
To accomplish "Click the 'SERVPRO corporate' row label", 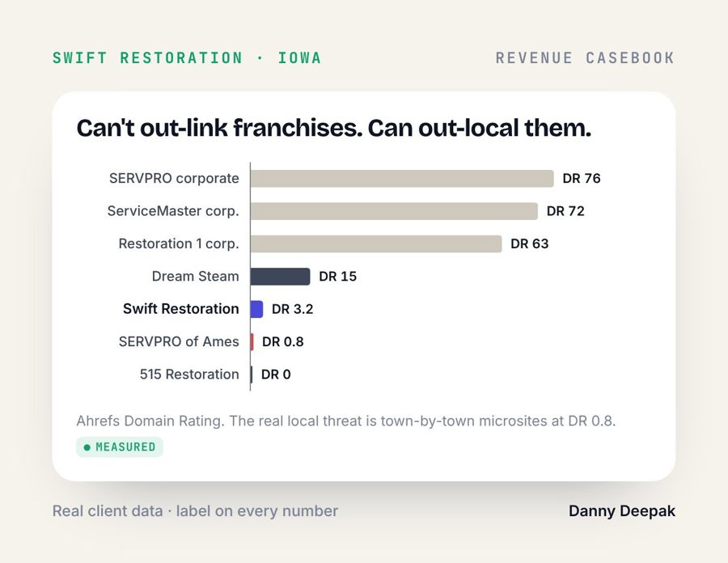I will (x=174, y=178).
